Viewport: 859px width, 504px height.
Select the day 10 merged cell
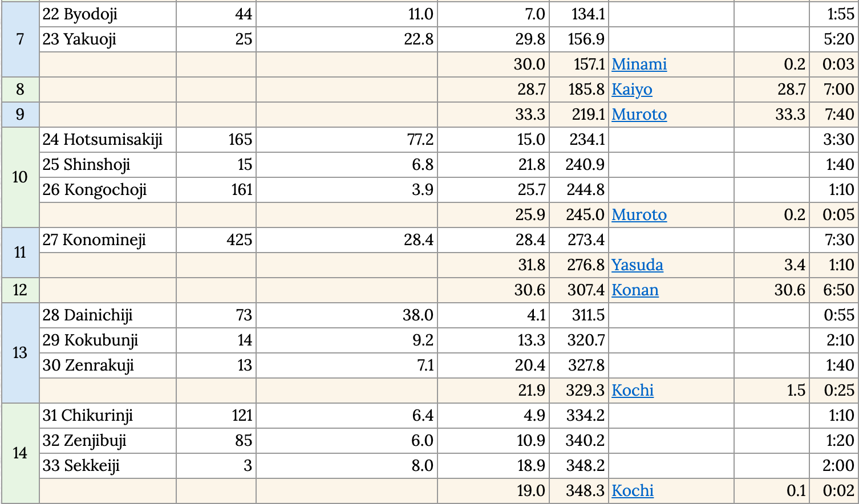(20, 177)
